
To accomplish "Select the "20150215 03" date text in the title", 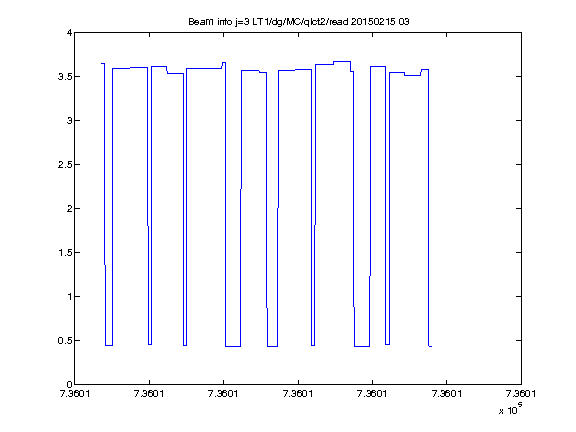I will coord(380,22).
